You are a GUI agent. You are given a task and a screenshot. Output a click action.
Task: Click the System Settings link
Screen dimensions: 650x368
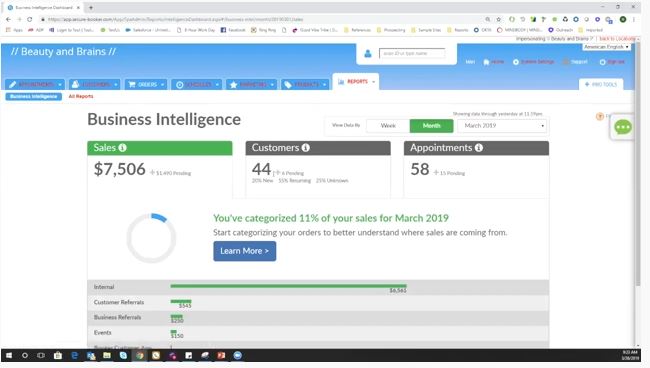pyautogui.click(x=534, y=62)
